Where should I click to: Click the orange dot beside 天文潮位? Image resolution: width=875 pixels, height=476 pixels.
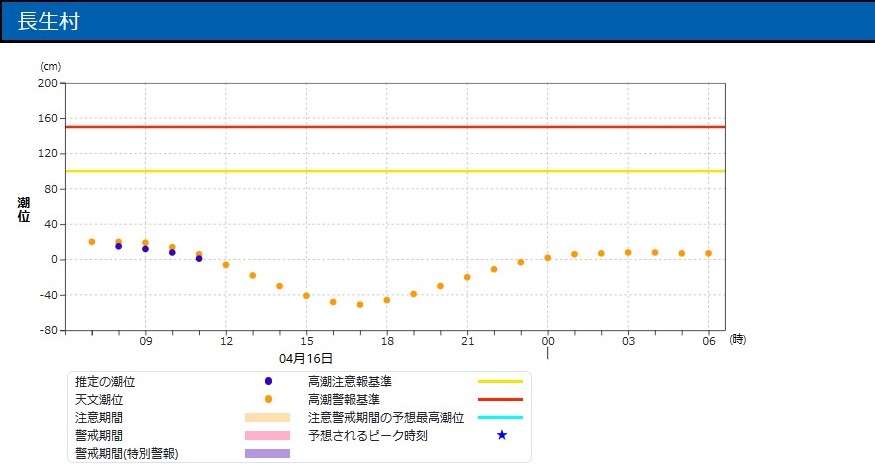point(268,399)
